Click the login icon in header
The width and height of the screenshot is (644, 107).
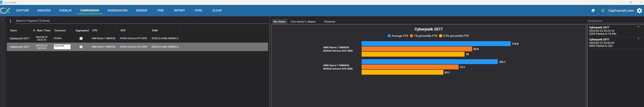pos(603,10)
